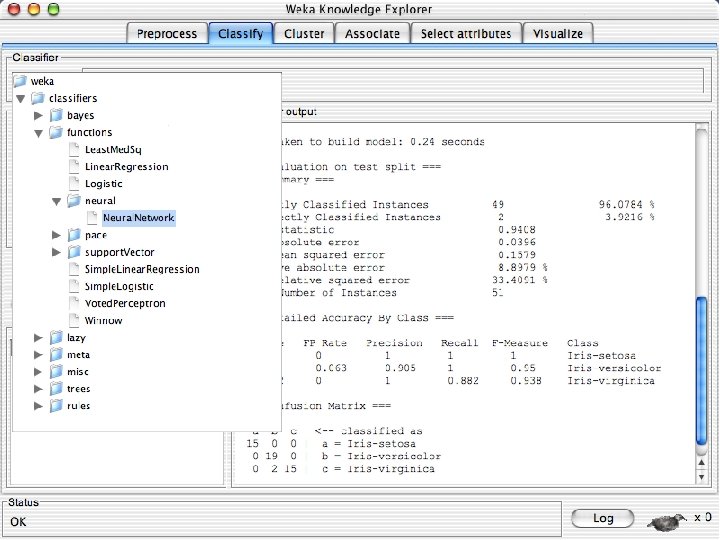The height and width of the screenshot is (540, 720).
Task: Collapse the functions tree node
Action: click(x=39, y=133)
